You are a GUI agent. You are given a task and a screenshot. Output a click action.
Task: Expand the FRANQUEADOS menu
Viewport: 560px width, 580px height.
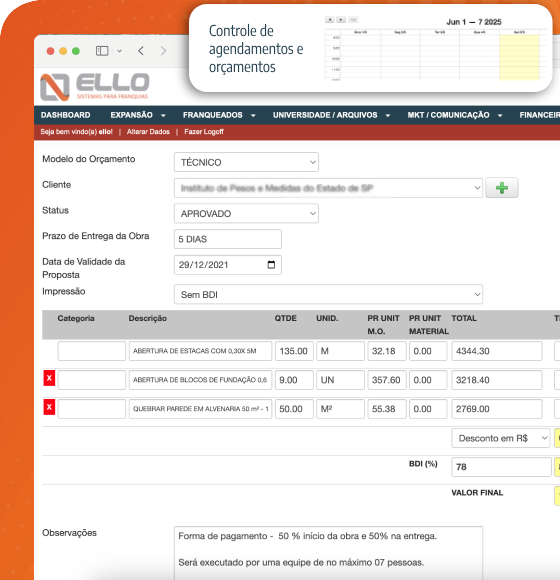point(219,115)
